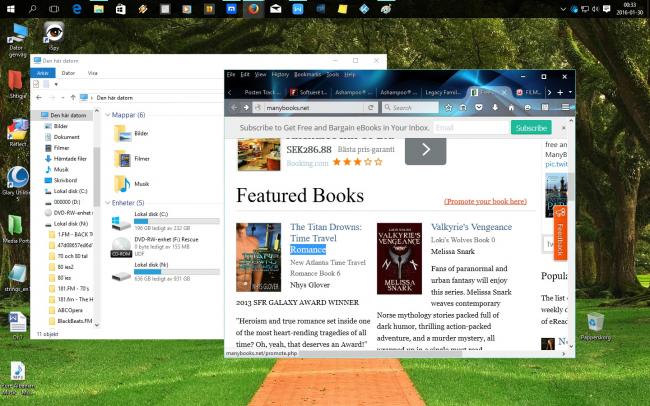Open the list-all-tabs dropdown arrow
The image size is (650, 406).
tap(570, 92)
